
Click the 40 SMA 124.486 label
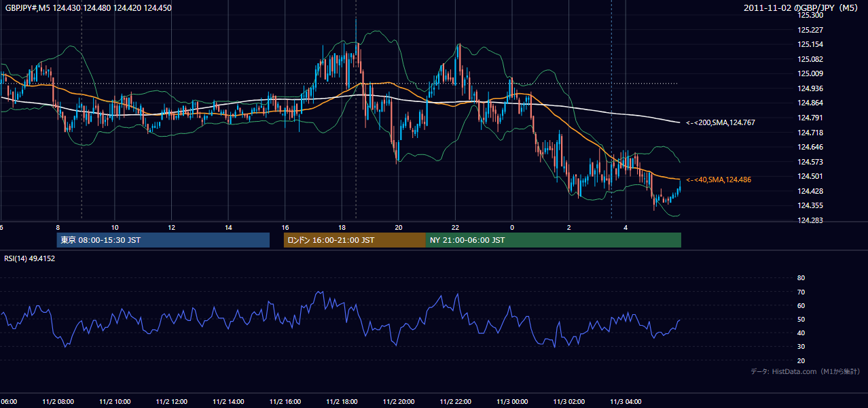[718, 180]
